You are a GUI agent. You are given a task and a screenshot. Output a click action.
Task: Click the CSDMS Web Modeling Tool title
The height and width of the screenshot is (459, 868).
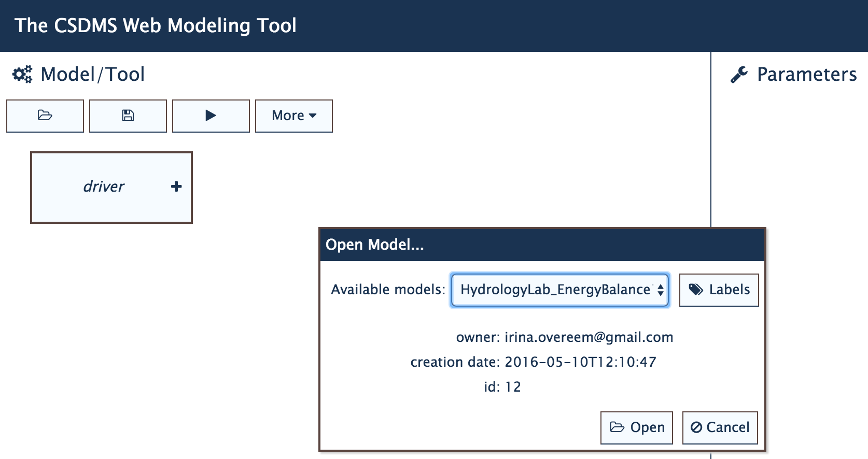pos(156,25)
